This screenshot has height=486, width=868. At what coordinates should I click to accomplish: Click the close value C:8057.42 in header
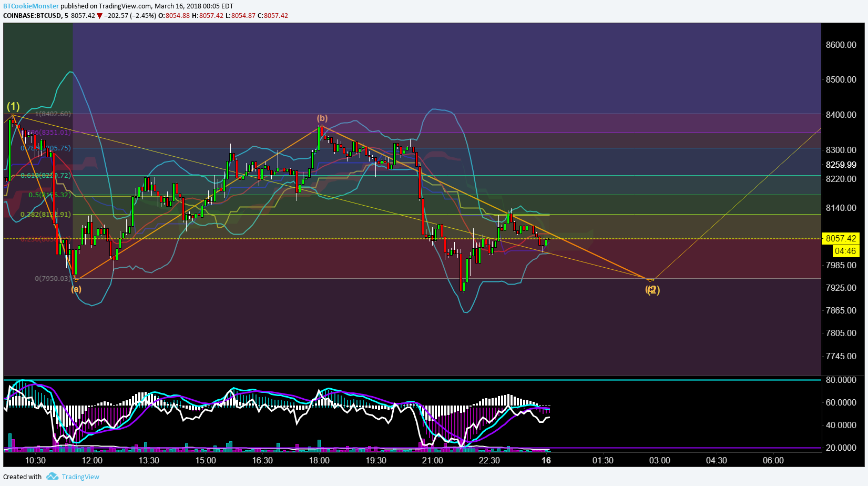(273, 16)
